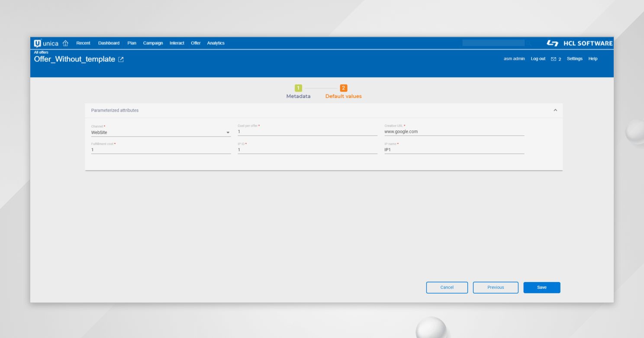Open the Channel dropdown
This screenshot has width=644, height=338.
pyautogui.click(x=228, y=132)
